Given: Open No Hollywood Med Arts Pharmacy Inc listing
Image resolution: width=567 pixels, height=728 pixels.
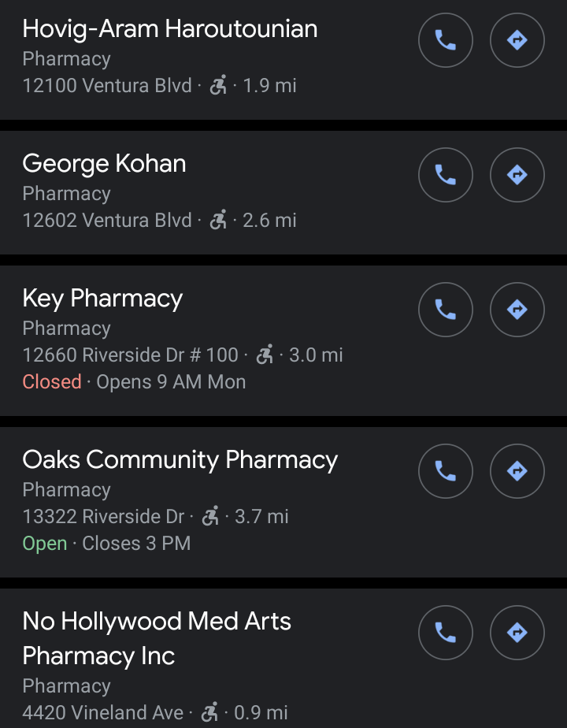Looking at the screenshot, I should tap(157, 638).
